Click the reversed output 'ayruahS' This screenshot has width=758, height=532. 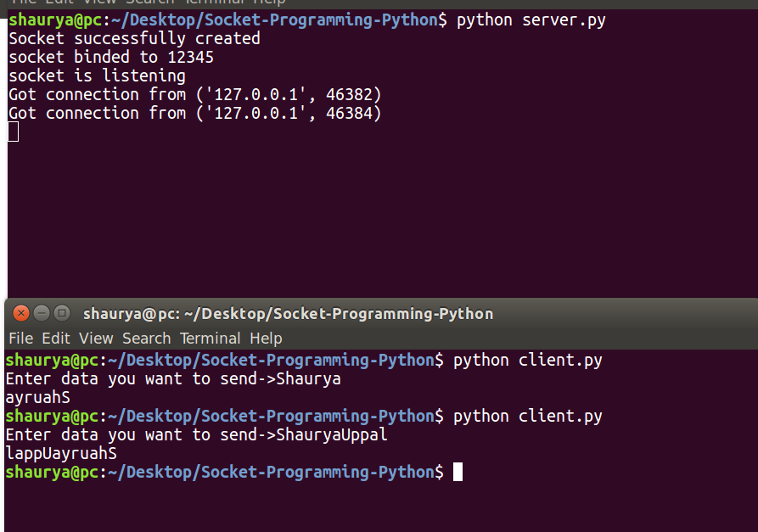[x=37, y=397]
